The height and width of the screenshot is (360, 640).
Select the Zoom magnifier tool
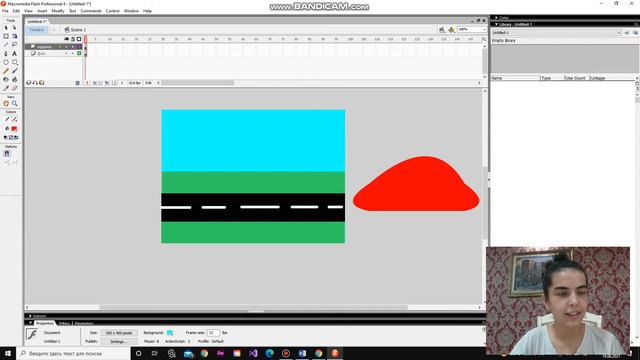14,103
